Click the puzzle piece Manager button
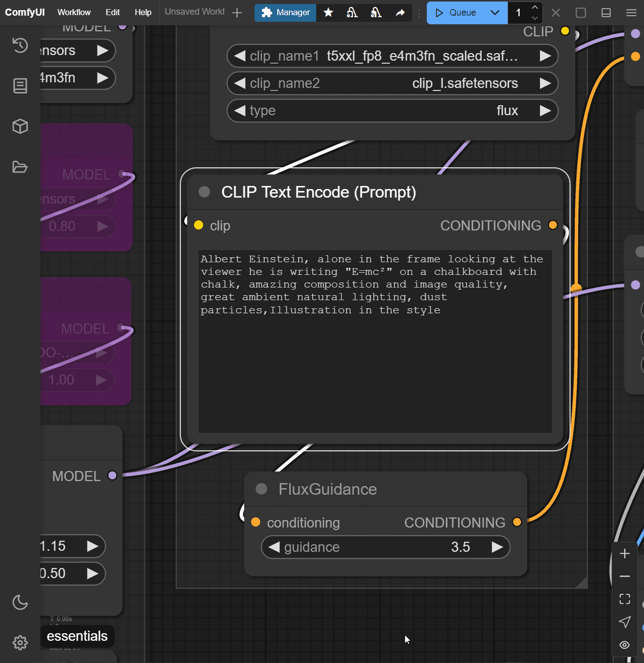 (x=285, y=13)
